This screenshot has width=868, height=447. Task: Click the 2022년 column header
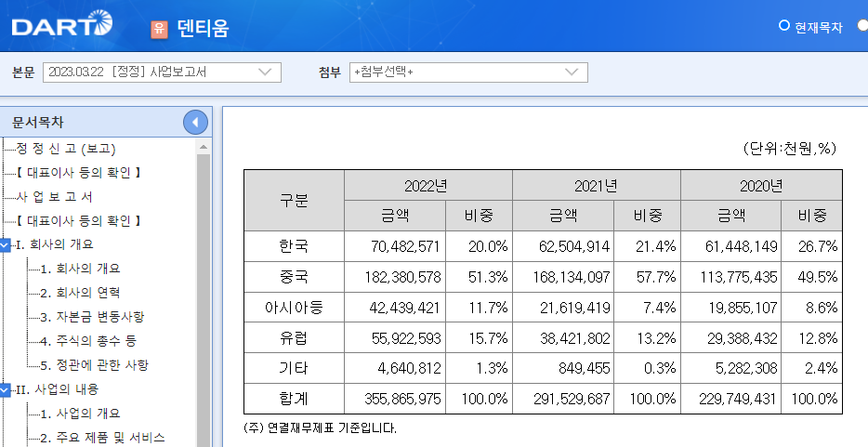(428, 185)
